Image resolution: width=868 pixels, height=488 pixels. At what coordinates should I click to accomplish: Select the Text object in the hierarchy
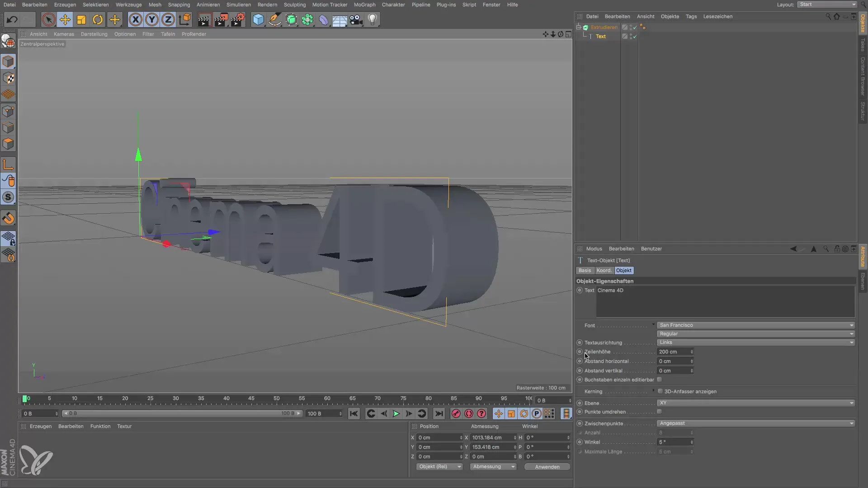pyautogui.click(x=600, y=37)
